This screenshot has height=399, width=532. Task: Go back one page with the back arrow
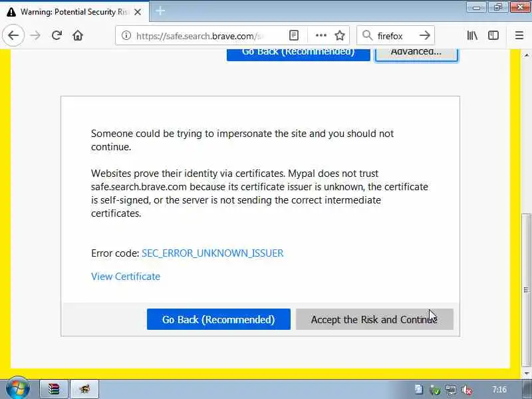click(x=13, y=35)
